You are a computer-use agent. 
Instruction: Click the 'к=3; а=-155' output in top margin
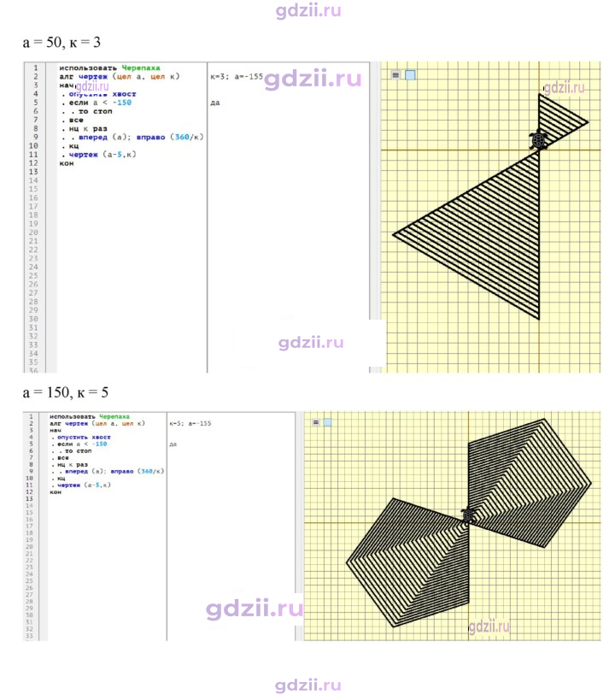[x=237, y=76]
